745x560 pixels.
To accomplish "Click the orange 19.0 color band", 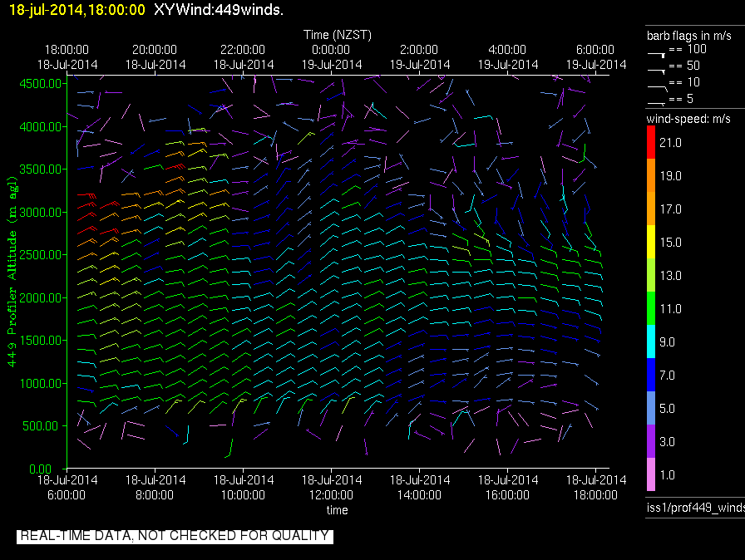I will 651,175.
